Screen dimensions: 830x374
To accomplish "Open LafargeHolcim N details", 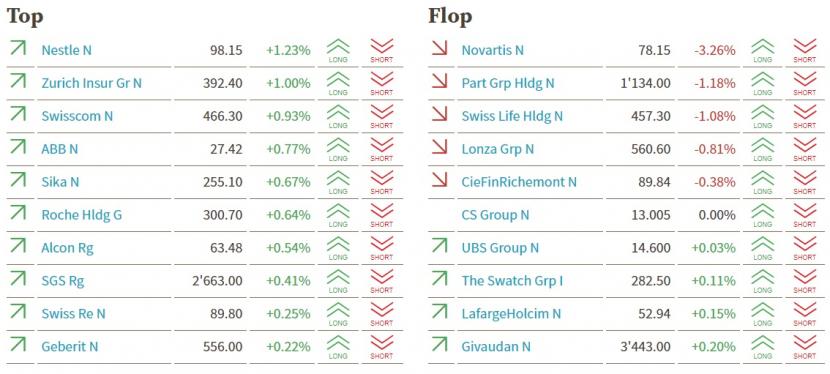I will (511, 314).
